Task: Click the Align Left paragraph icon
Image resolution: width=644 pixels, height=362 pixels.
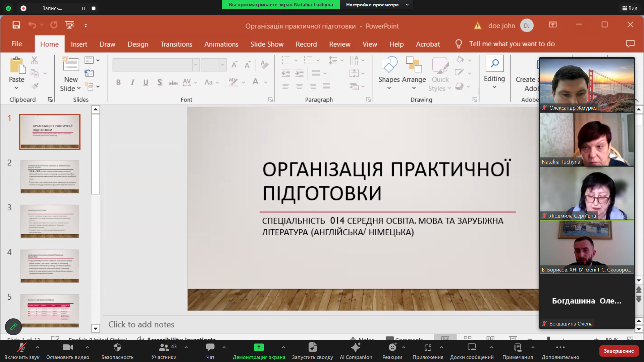Action: [285, 86]
